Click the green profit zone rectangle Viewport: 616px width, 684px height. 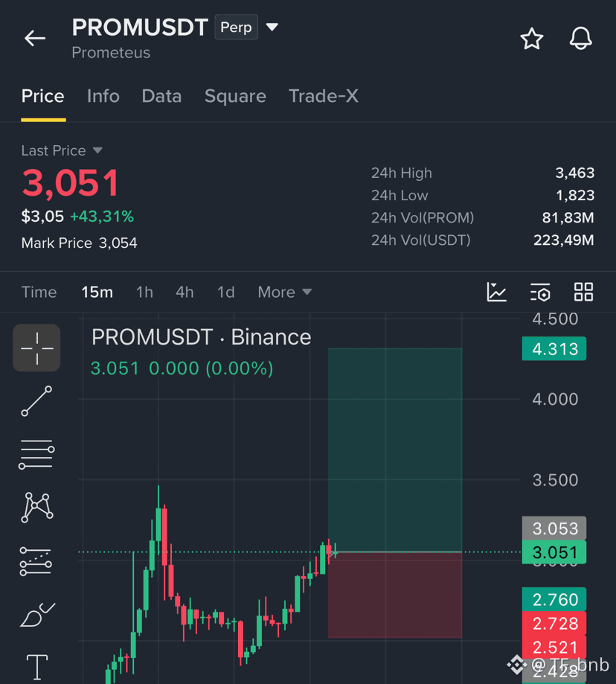pos(394,450)
